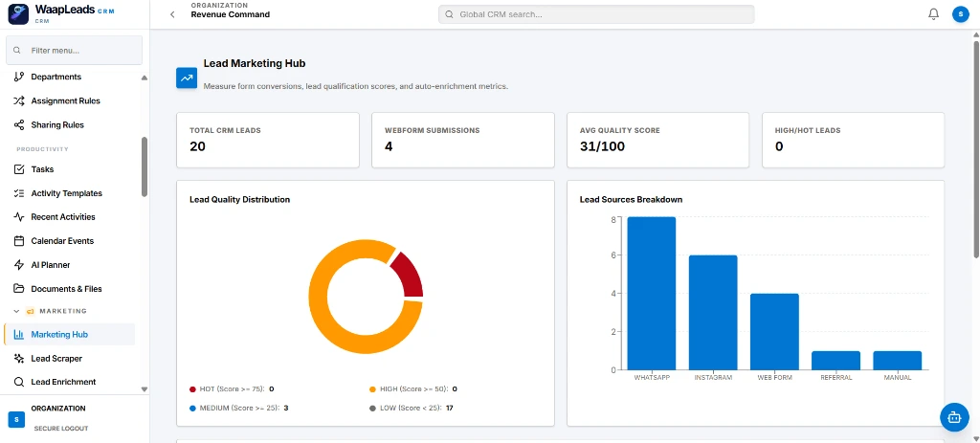The height and width of the screenshot is (443, 980).
Task: Click the Lead Scraper sparkle icon
Action: click(x=19, y=358)
